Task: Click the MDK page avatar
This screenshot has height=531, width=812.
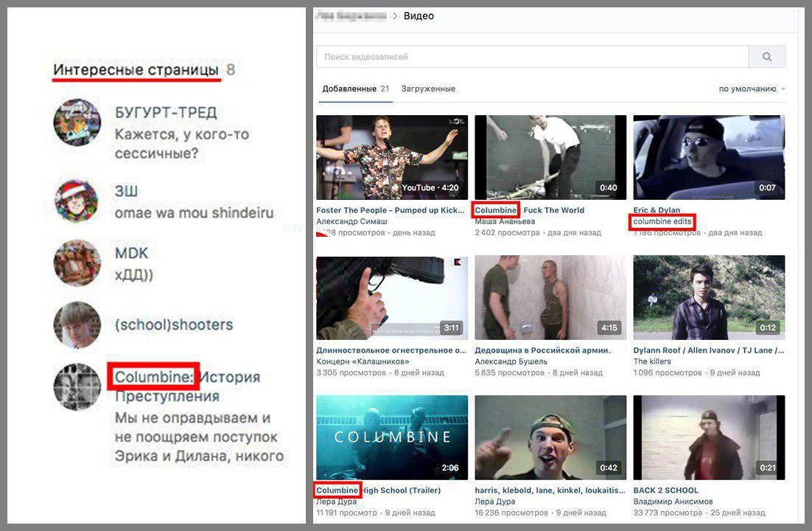Action: 77,263
